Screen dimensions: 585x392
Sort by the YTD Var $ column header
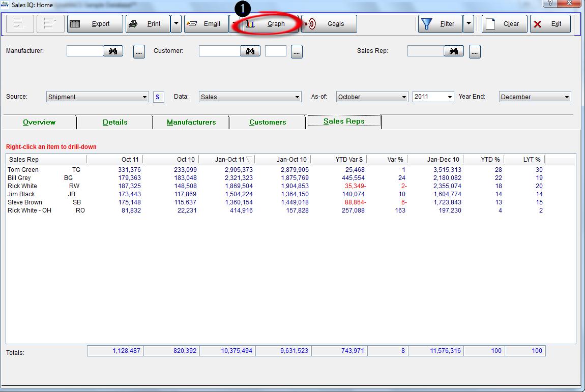point(339,160)
